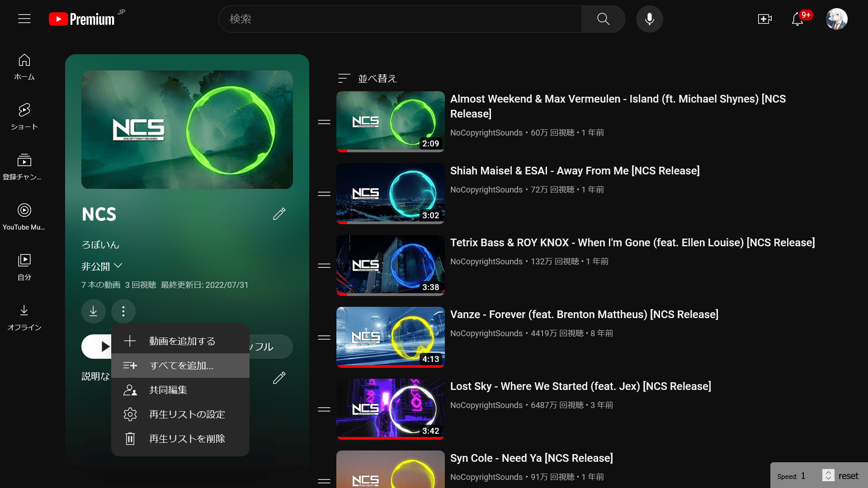Image resolution: width=868 pixels, height=488 pixels.
Task: Click the Where We Started thumbnail 3:42
Action: coord(391,409)
